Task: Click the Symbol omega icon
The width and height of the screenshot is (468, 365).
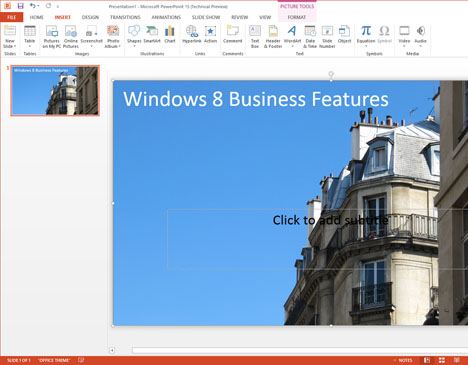Action: (384, 31)
